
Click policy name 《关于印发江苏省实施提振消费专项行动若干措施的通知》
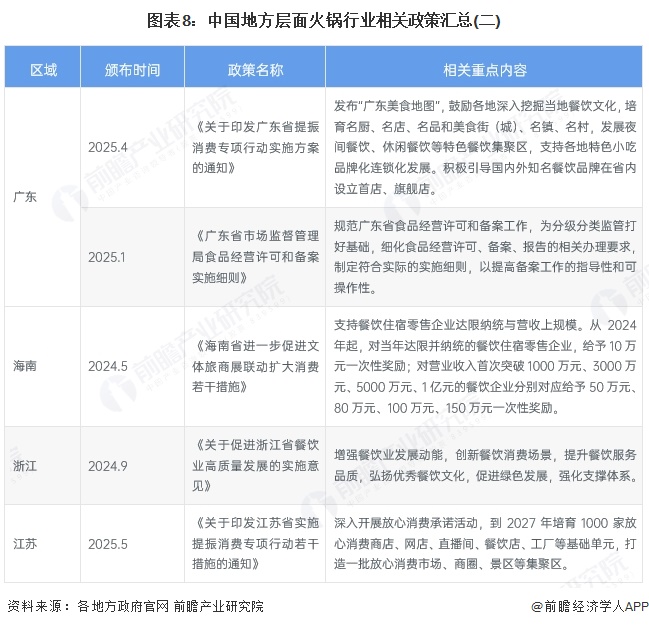coord(255,543)
